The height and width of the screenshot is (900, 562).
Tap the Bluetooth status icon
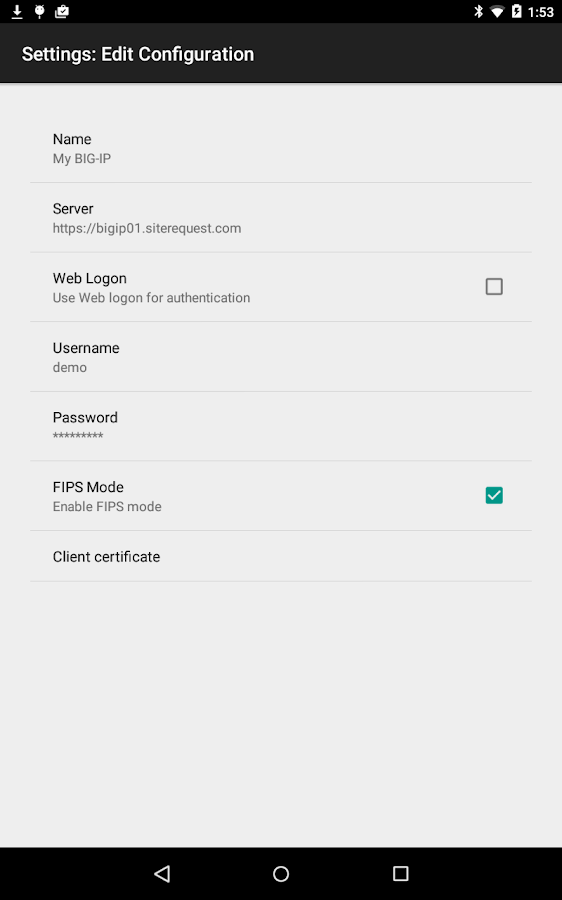point(478,11)
